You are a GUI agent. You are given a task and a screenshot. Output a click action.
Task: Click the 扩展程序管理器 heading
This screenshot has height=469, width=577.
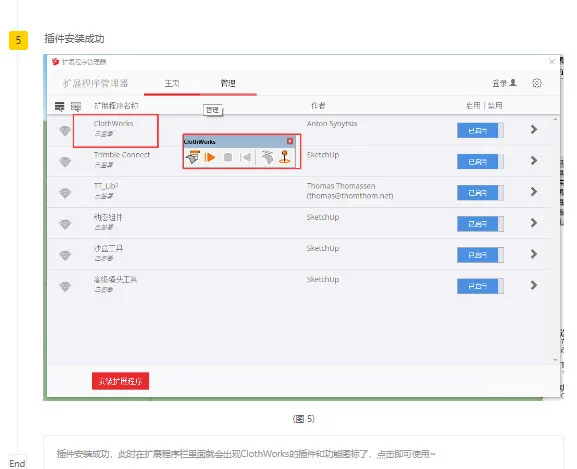point(95,84)
